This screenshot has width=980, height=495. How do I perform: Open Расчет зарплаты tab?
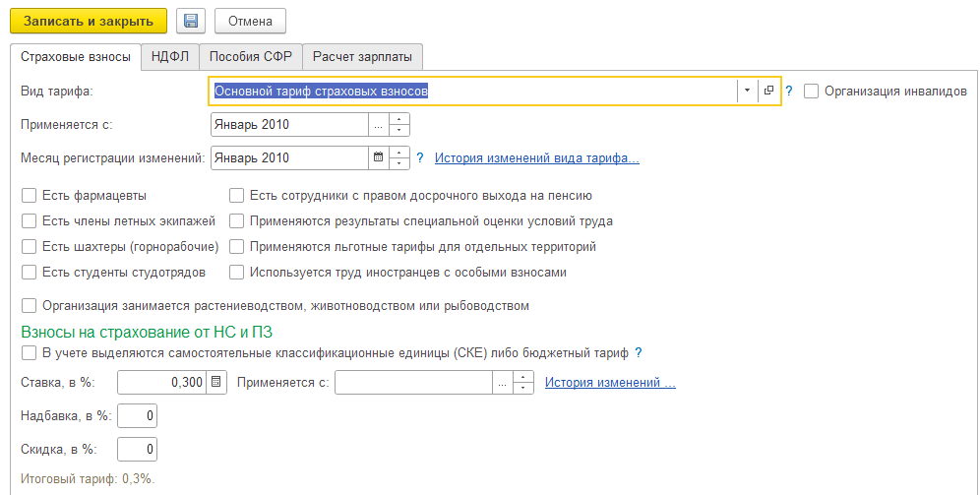tap(362, 56)
